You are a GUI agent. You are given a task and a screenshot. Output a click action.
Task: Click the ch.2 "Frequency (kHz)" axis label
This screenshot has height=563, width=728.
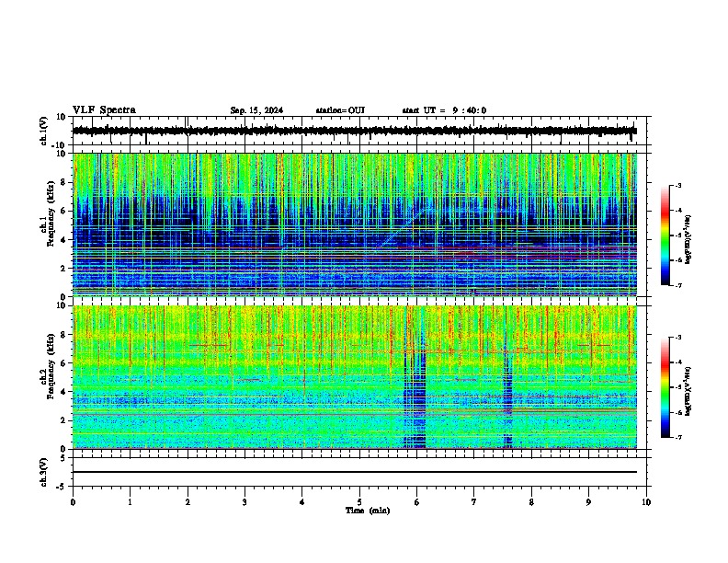[51, 366]
